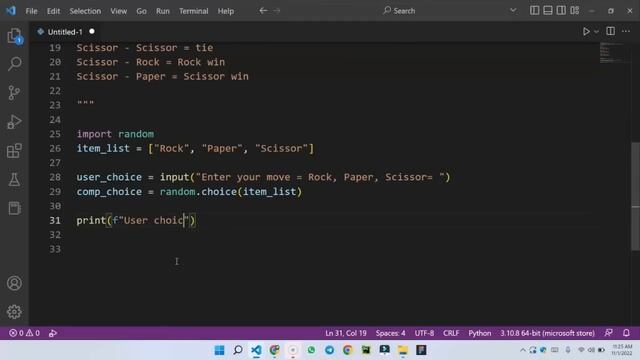Run the Python file with play button
Screen dimensions: 640x360
[586, 31]
